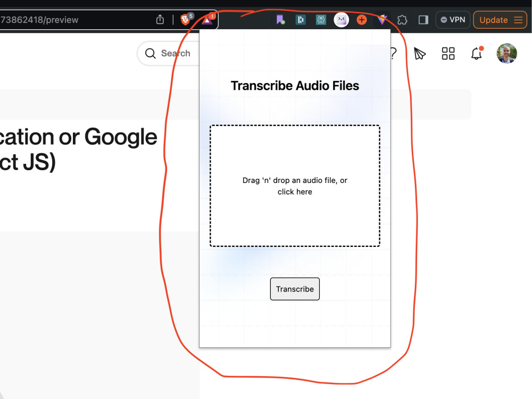Open the purple bookmark extension
This screenshot has width=532, height=399.
tap(280, 19)
